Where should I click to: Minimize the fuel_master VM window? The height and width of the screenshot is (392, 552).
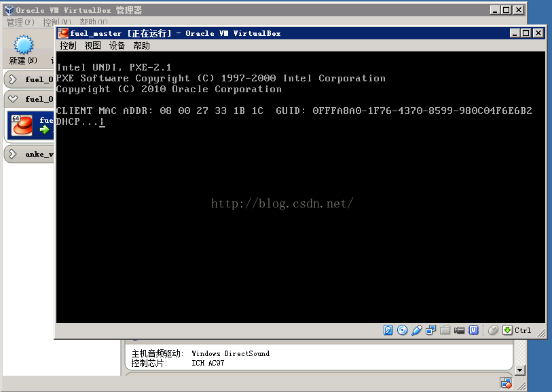point(515,33)
